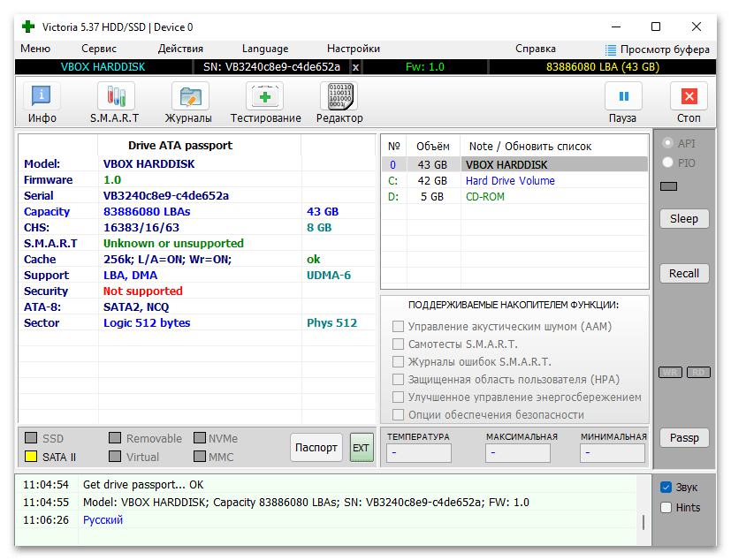This screenshot has height=560, width=731.
Task: Open the S.M.A.R.T test tubes icon
Action: click(x=116, y=96)
